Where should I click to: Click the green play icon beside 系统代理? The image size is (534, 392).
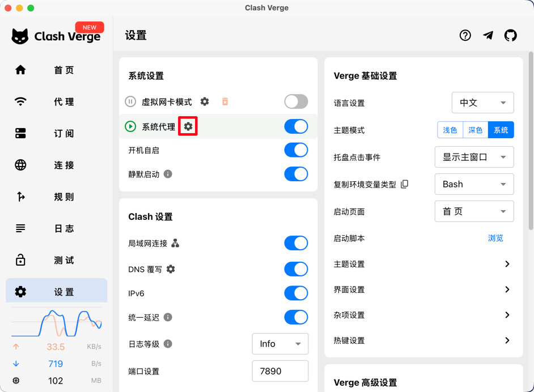point(130,126)
